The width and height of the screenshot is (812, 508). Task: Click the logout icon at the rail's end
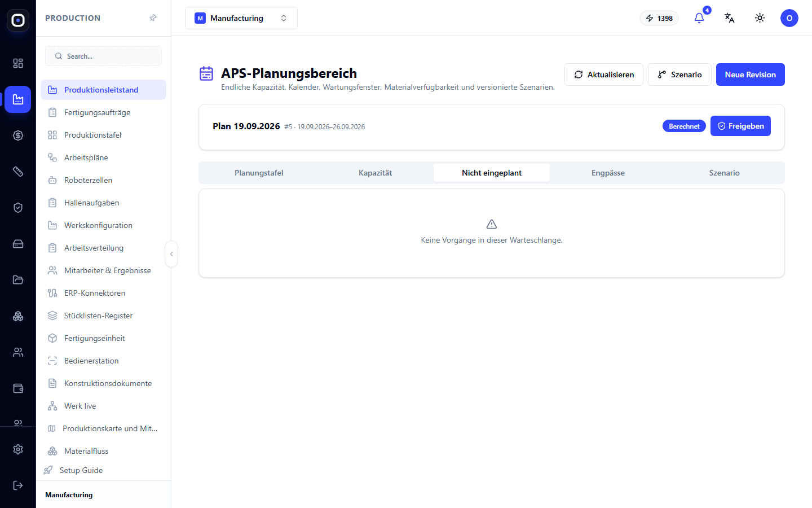[18, 485]
